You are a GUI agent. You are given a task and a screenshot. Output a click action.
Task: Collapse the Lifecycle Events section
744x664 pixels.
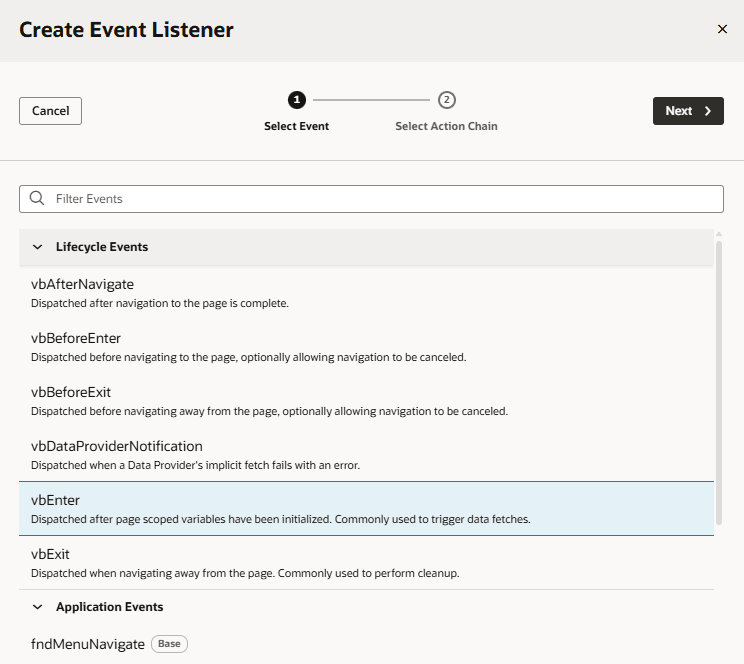(37, 247)
